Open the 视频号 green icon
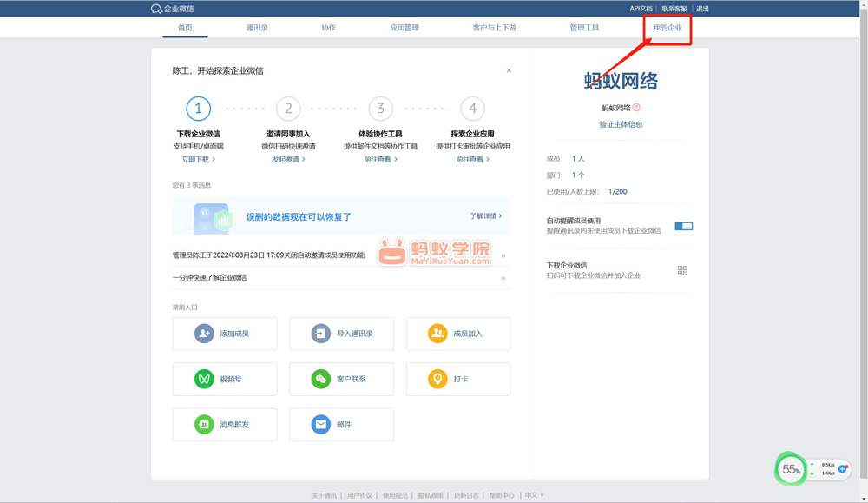 (204, 379)
